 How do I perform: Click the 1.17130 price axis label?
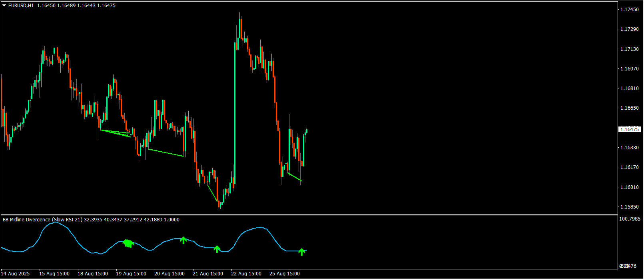click(x=629, y=49)
